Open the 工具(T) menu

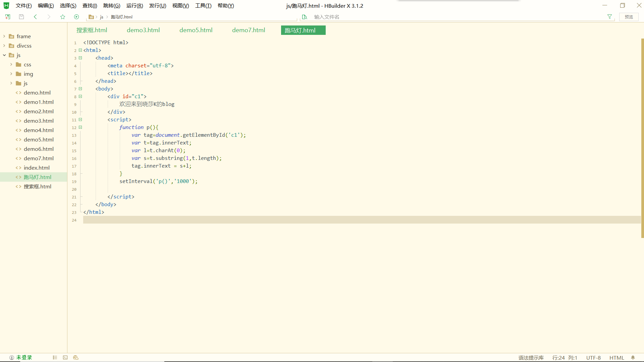pyautogui.click(x=204, y=6)
